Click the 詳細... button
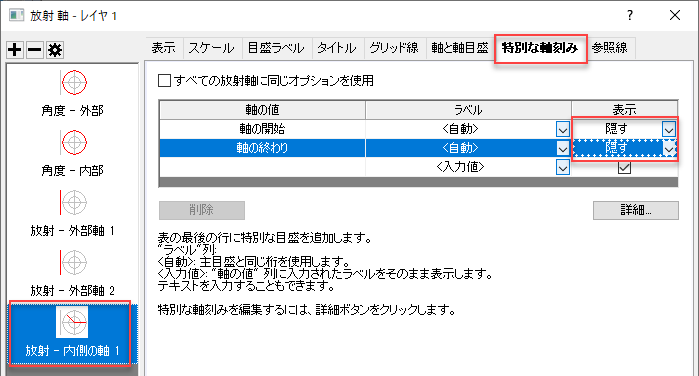 pyautogui.click(x=636, y=210)
